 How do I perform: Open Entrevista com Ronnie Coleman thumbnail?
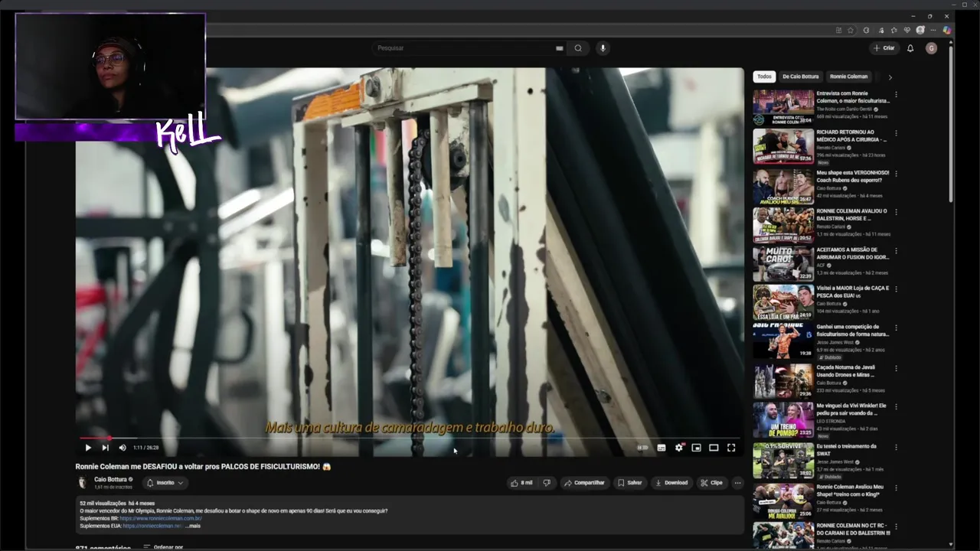coord(783,107)
